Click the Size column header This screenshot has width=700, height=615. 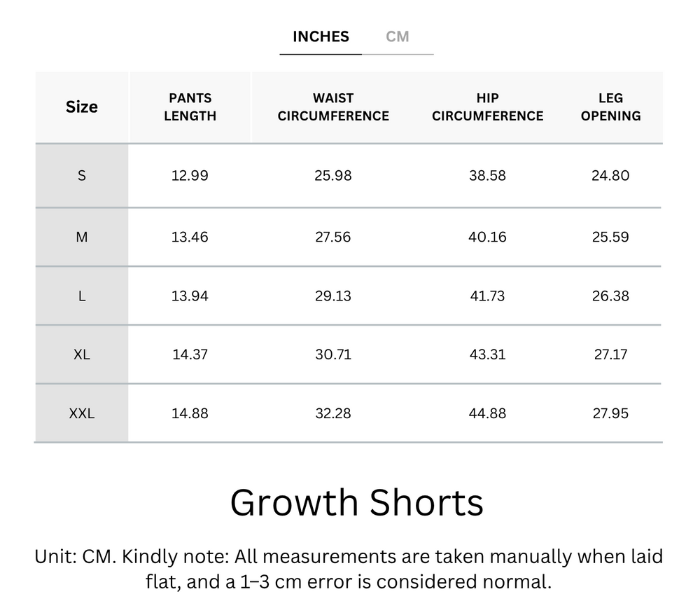(x=81, y=106)
